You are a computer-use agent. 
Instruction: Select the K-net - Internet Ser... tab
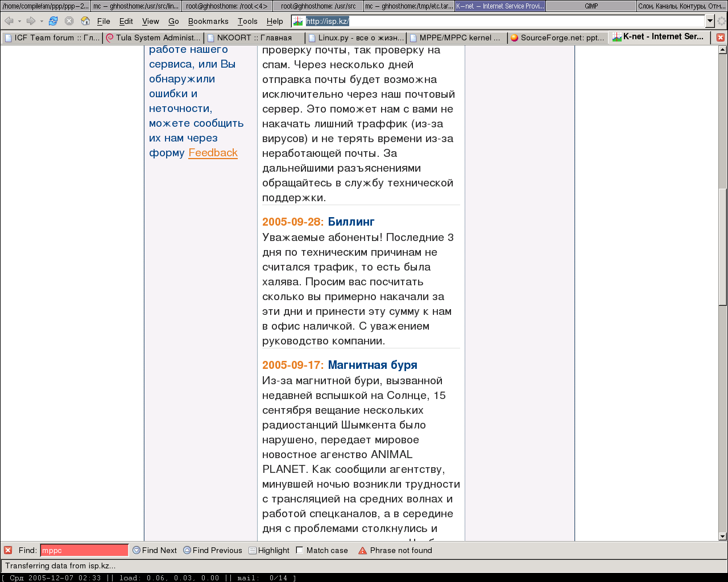660,37
